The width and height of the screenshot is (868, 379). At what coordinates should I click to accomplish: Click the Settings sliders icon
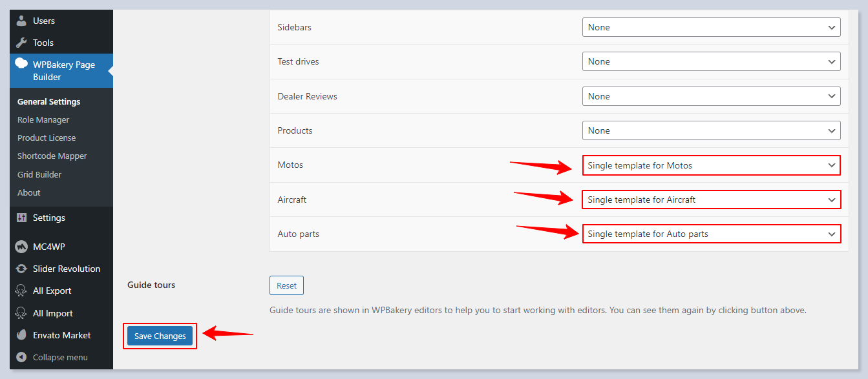[21, 218]
